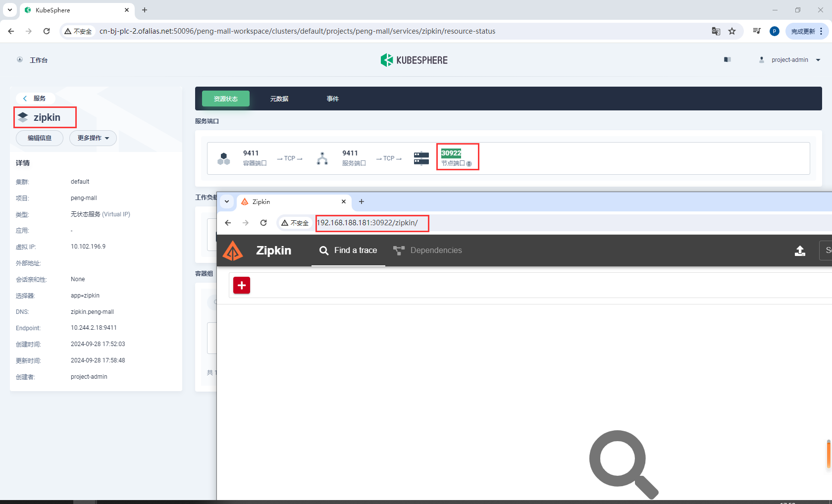This screenshot has width=832, height=504.
Task: Click the container port 9411 cube icon
Action: pyautogui.click(x=224, y=158)
